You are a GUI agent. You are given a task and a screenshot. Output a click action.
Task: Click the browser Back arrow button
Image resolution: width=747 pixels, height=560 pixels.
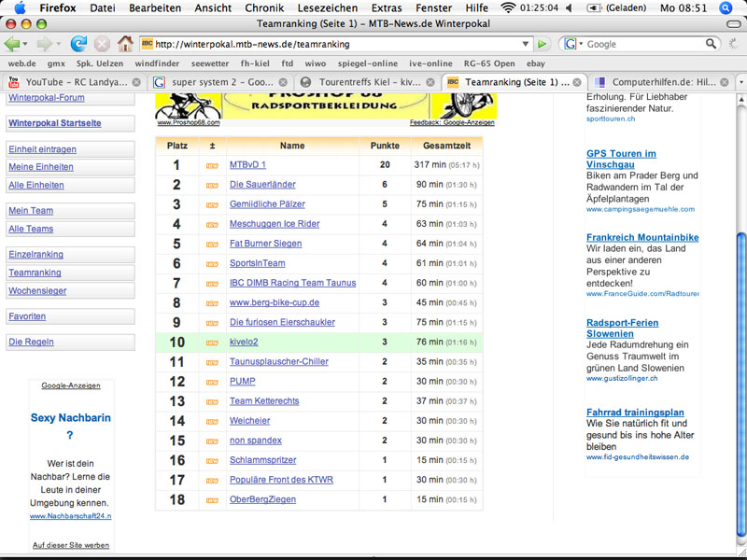[x=12, y=44]
